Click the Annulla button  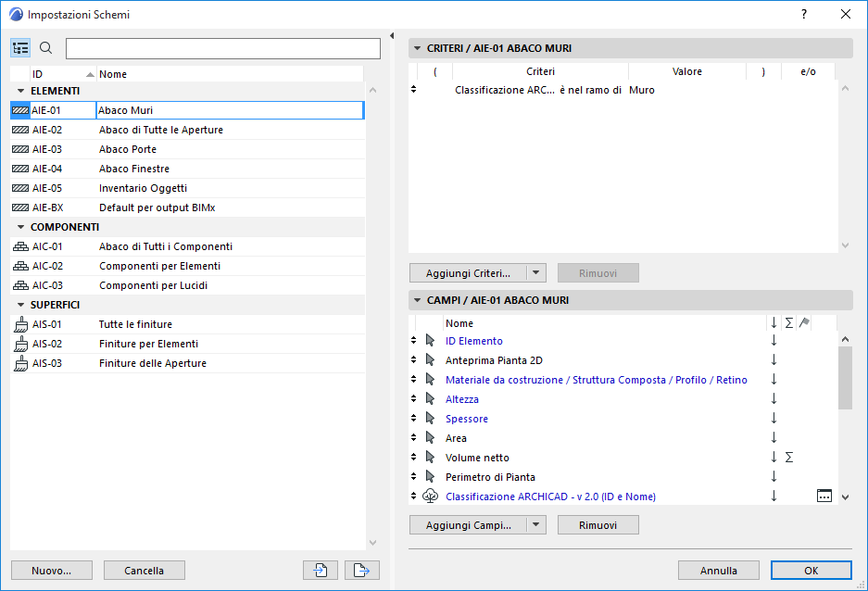tap(719, 571)
